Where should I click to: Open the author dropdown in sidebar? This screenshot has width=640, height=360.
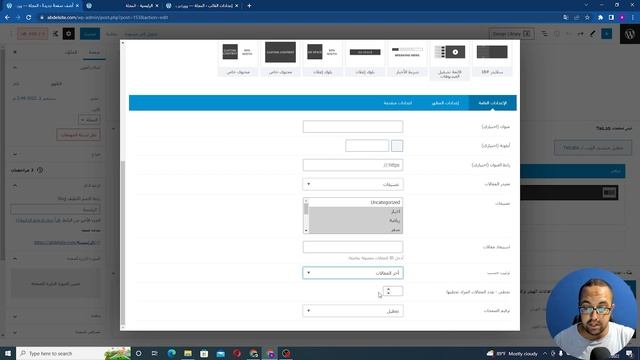click(89, 120)
